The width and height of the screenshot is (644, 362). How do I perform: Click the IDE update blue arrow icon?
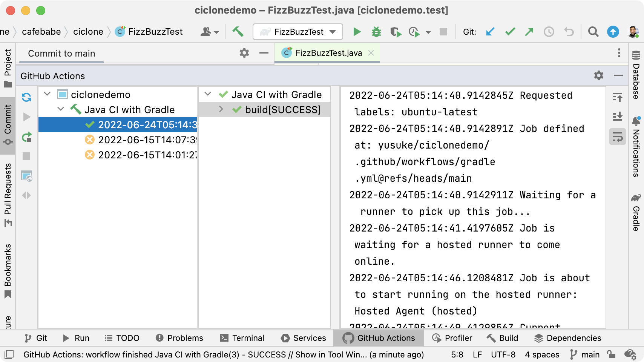tap(613, 32)
